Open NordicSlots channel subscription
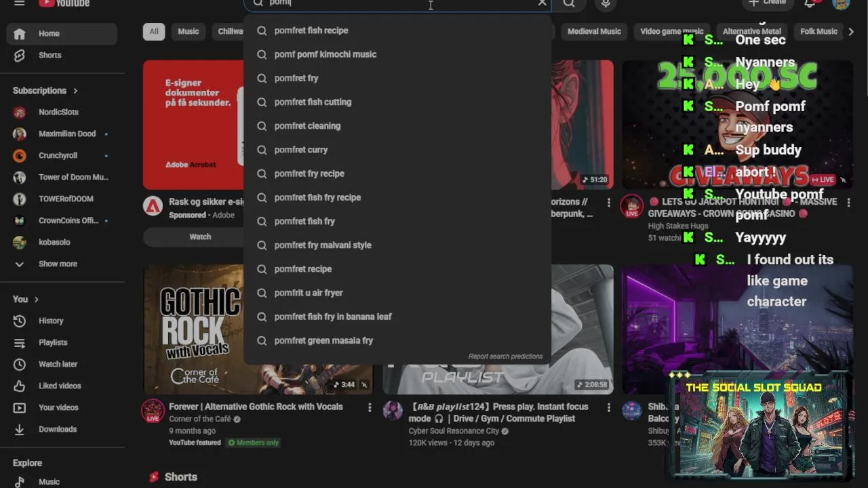Image resolution: width=868 pixels, height=488 pixels. (62, 112)
